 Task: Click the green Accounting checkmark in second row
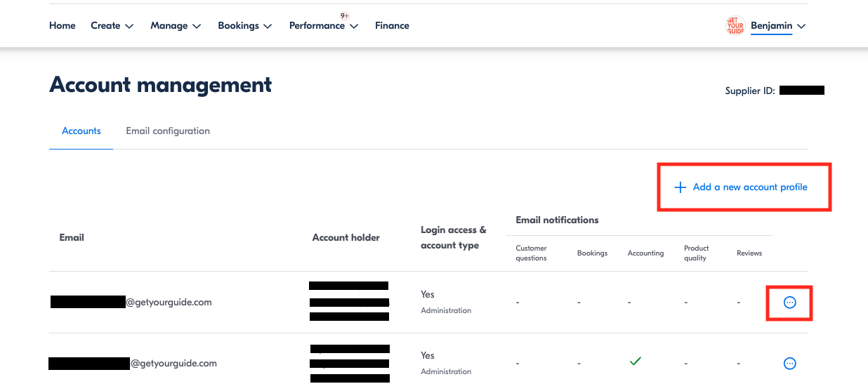pyautogui.click(x=635, y=361)
